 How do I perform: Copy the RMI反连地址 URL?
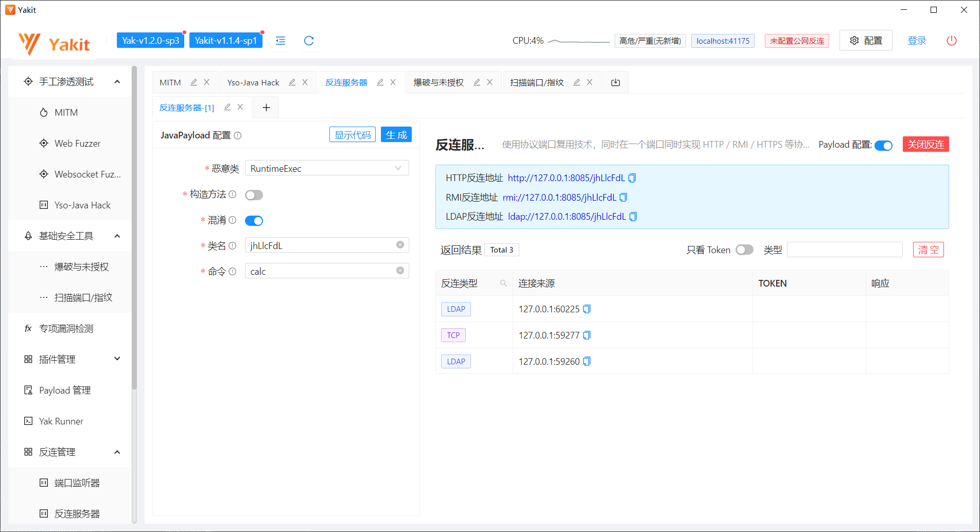click(623, 198)
